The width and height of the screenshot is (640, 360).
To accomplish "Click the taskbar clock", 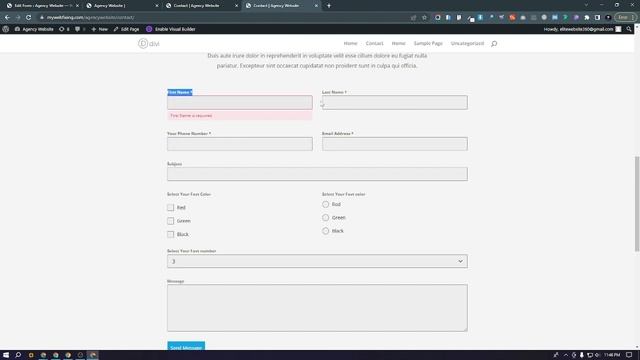I will click(612, 355).
